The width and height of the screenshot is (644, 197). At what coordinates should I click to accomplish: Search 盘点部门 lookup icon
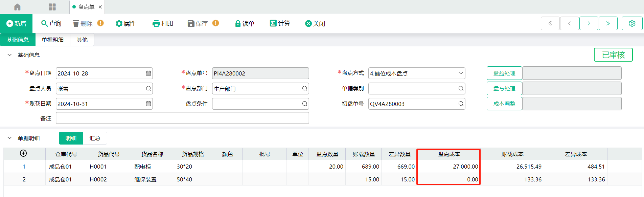pos(304,89)
